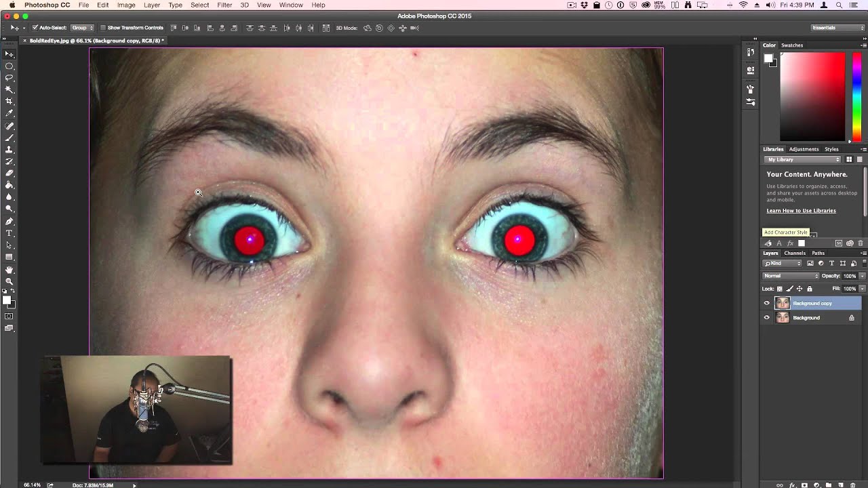Select the Horizontal Type tool
Viewport: 868px width, 488px height.
(9, 233)
